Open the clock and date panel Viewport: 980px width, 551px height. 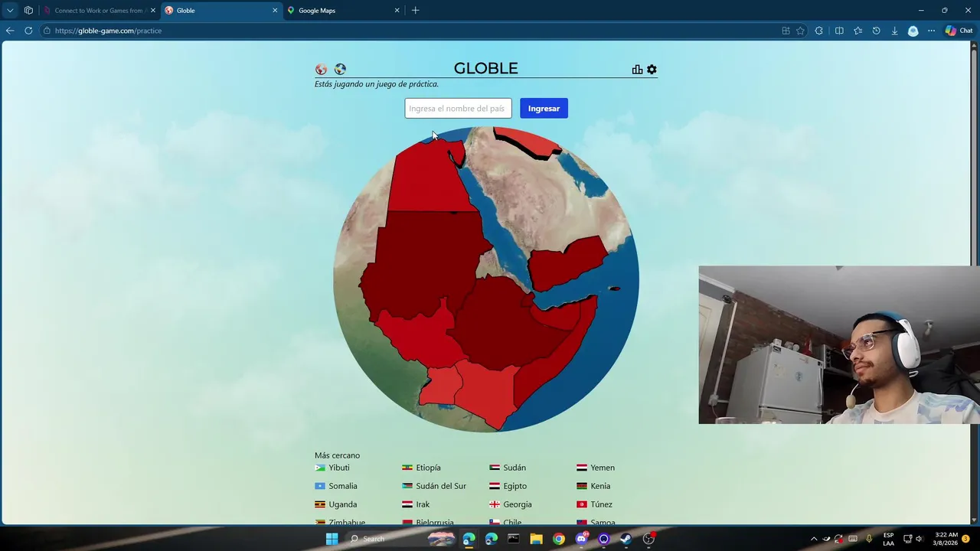946,539
